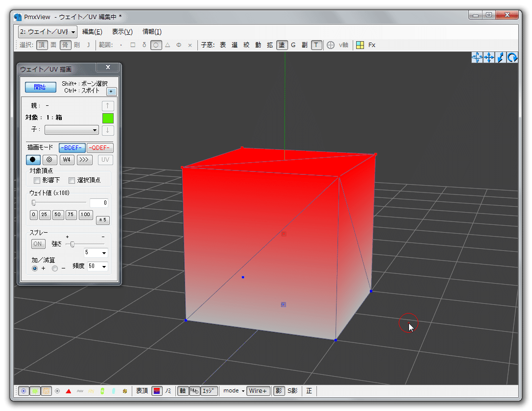Set weight preset to 100
The width and height of the screenshot is (532, 411).
coord(86,215)
